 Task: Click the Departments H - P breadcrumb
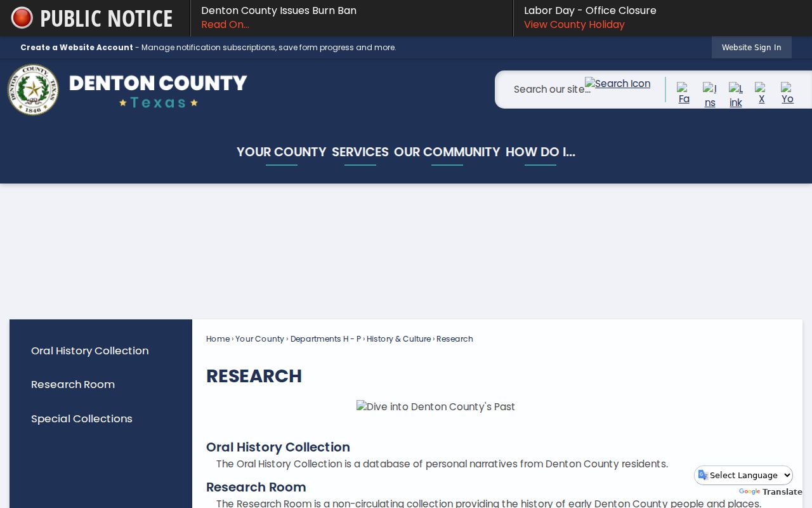coord(325,339)
